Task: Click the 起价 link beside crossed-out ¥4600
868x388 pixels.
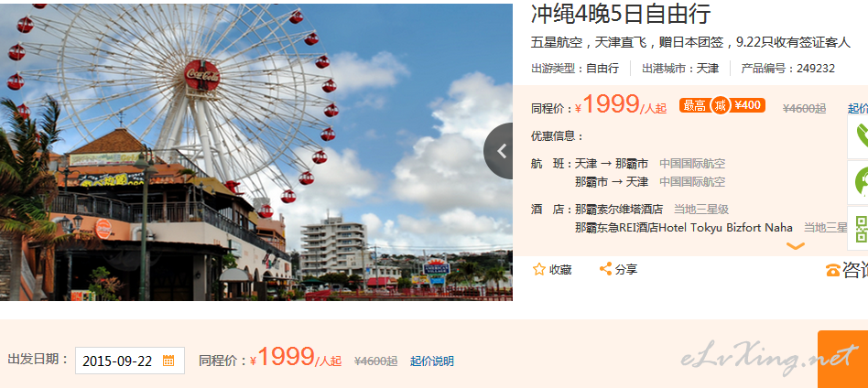Action: [x=858, y=109]
